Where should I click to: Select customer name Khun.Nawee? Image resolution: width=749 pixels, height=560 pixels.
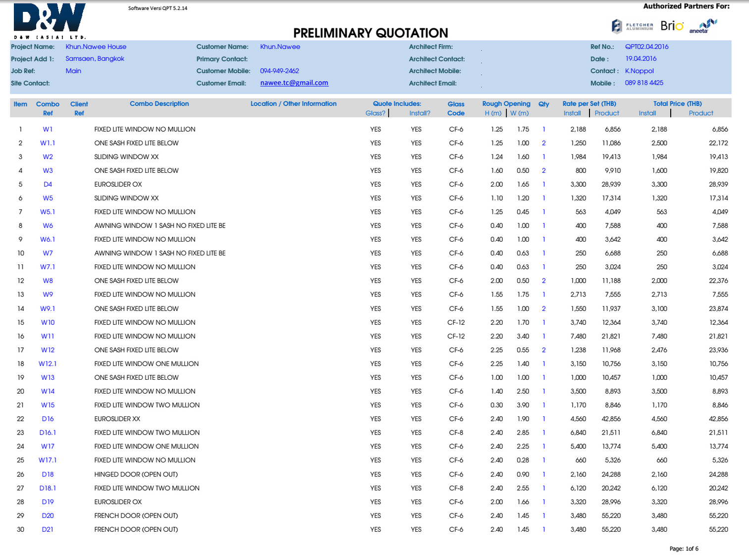[280, 47]
